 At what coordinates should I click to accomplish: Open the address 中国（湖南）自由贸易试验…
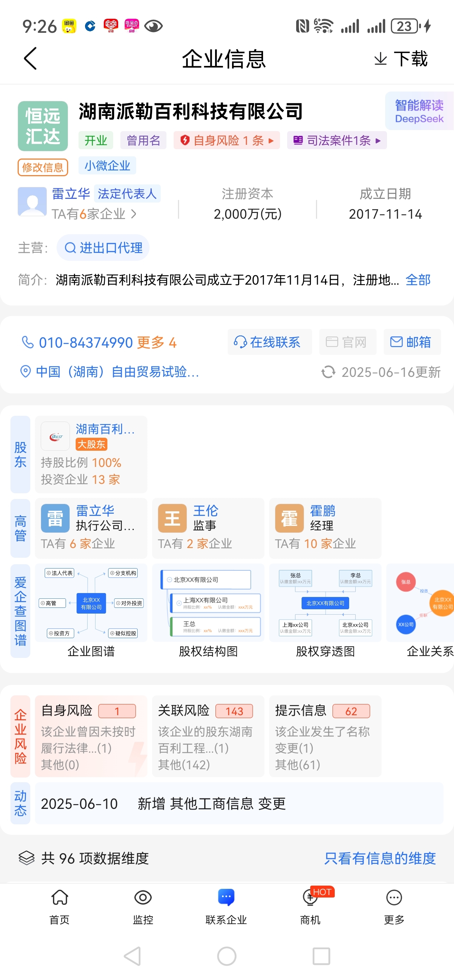pos(117,372)
